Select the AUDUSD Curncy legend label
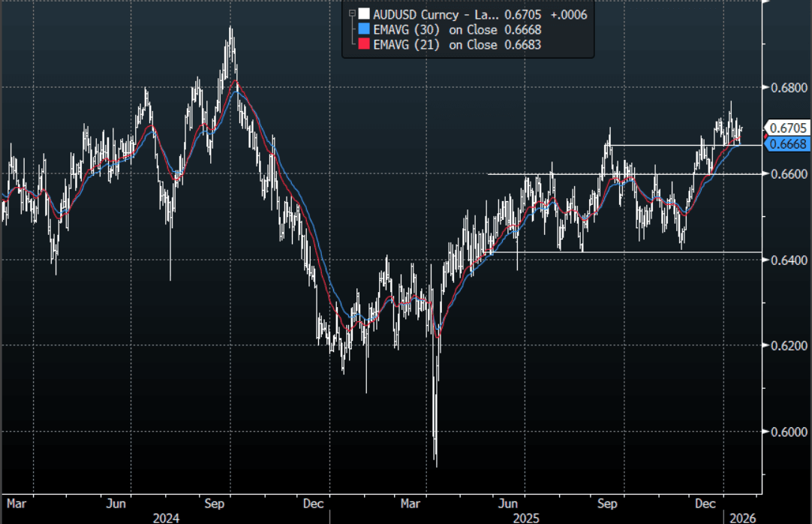This screenshot has height=524, width=812. click(x=435, y=14)
